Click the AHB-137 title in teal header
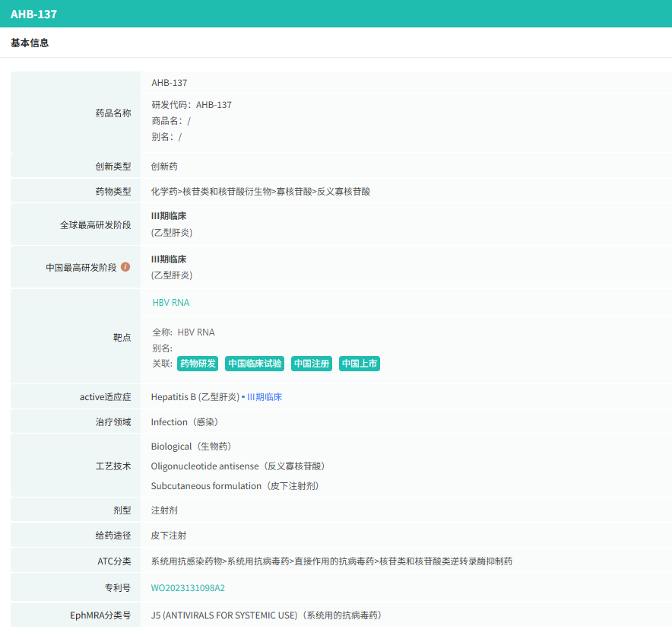The width and height of the screenshot is (672, 636). coord(33,14)
